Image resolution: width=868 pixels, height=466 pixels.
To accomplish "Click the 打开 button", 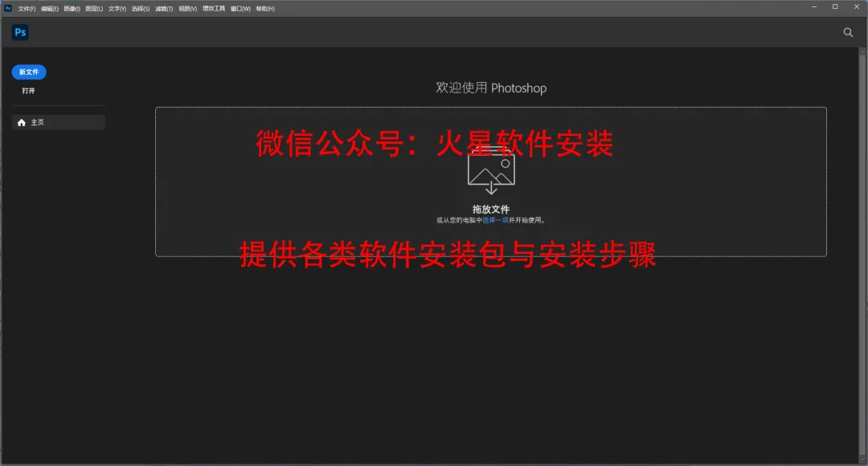I will click(x=28, y=91).
